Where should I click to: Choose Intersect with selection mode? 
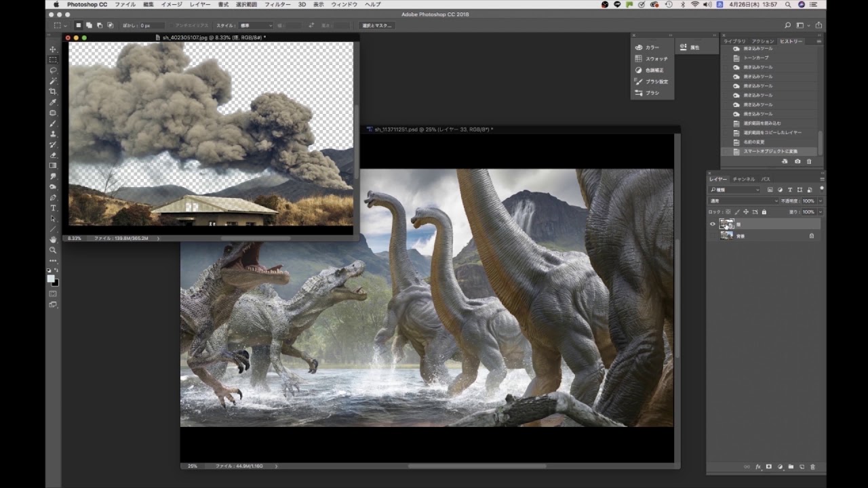(x=111, y=26)
